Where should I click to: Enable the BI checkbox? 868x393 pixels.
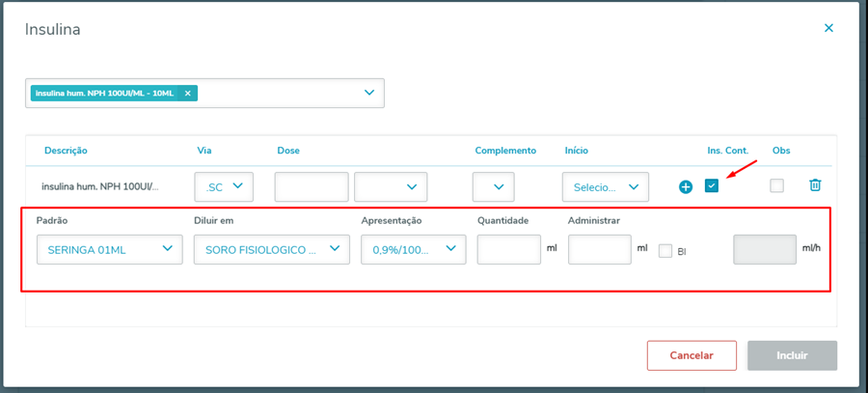(x=665, y=251)
